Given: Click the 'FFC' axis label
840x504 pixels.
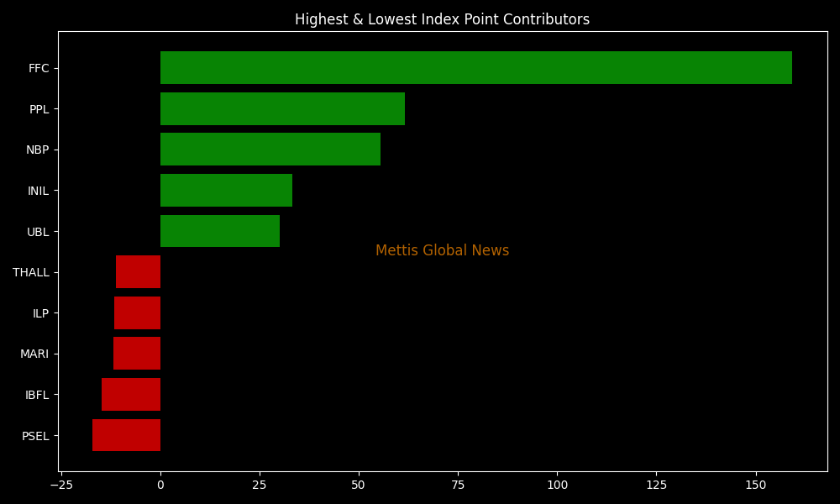Looking at the screenshot, I should 39,69.
